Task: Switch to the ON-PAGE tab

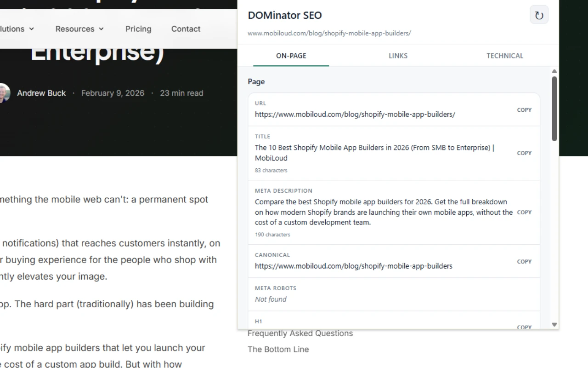Action: (x=291, y=56)
